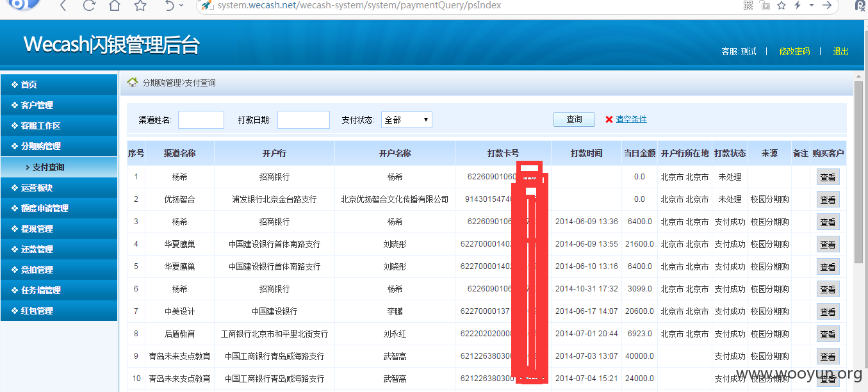
Task: Click 查看 button in row 4 华夏鹰巢
Action: (828, 245)
